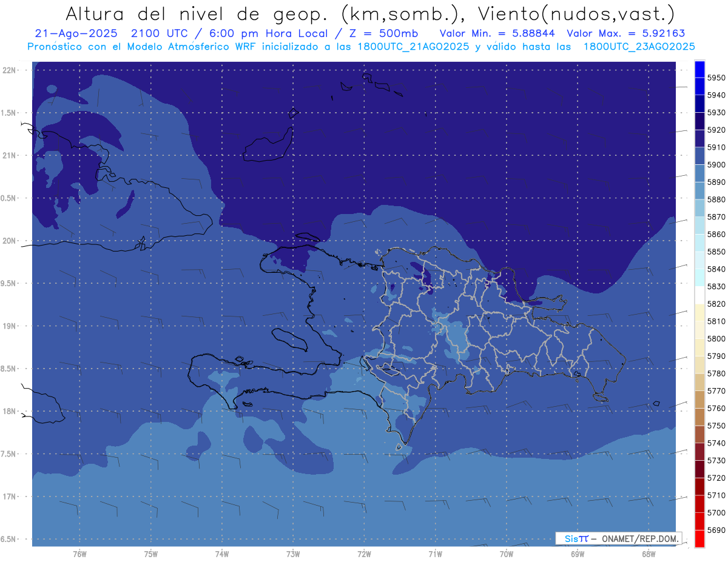Select the '69W' longitude label
The image size is (728, 562).
tap(578, 554)
